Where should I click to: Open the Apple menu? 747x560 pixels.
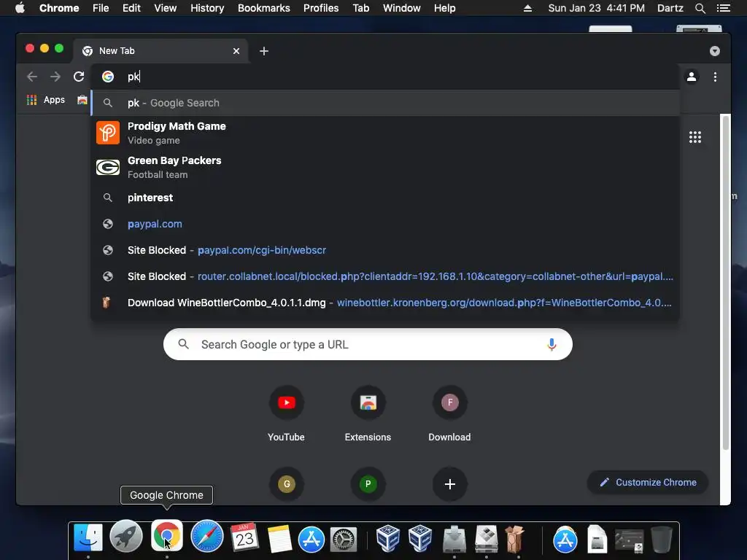click(x=20, y=8)
